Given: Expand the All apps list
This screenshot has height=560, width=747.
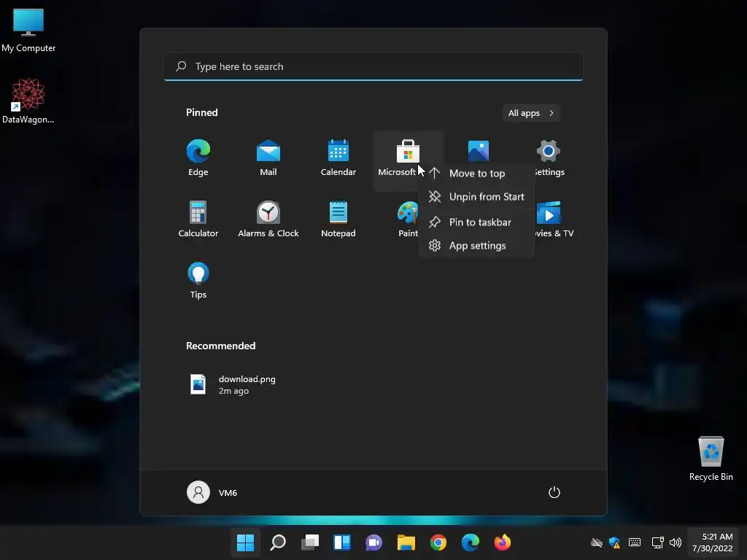Looking at the screenshot, I should pyautogui.click(x=531, y=113).
